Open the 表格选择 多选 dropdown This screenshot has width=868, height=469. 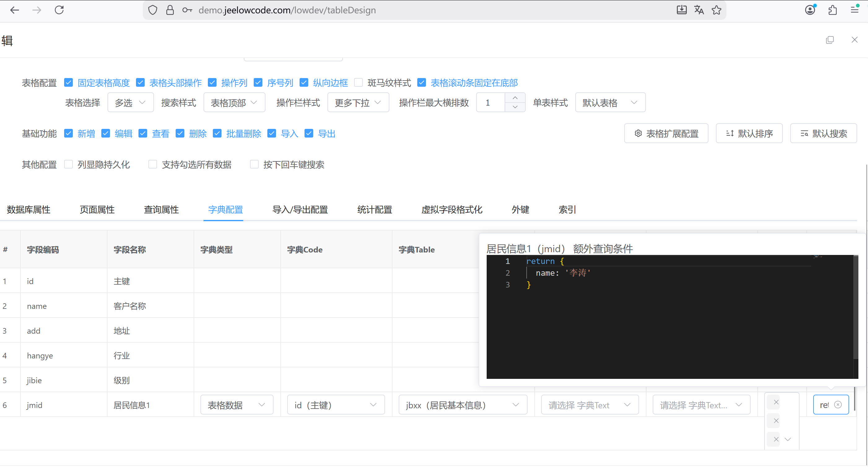pos(130,103)
